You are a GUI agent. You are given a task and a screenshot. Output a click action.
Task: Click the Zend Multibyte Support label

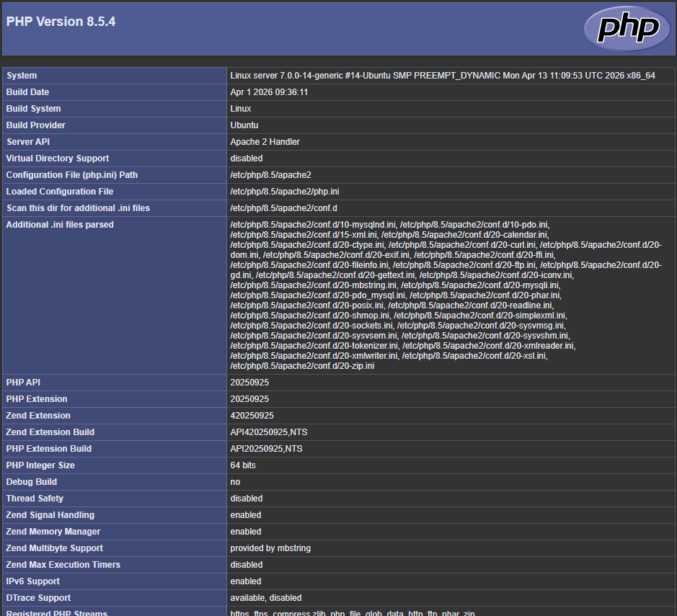[54, 548]
